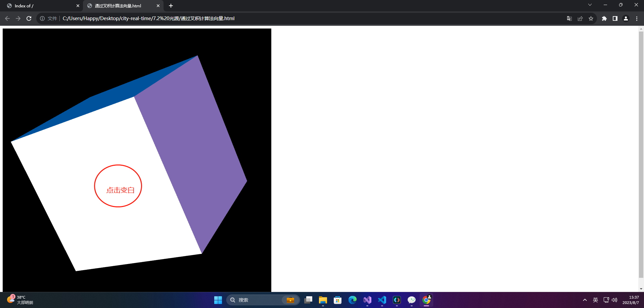Open the tab search dropdown arrow
Screen dimensions: 644x308
pyautogui.click(x=590, y=5)
